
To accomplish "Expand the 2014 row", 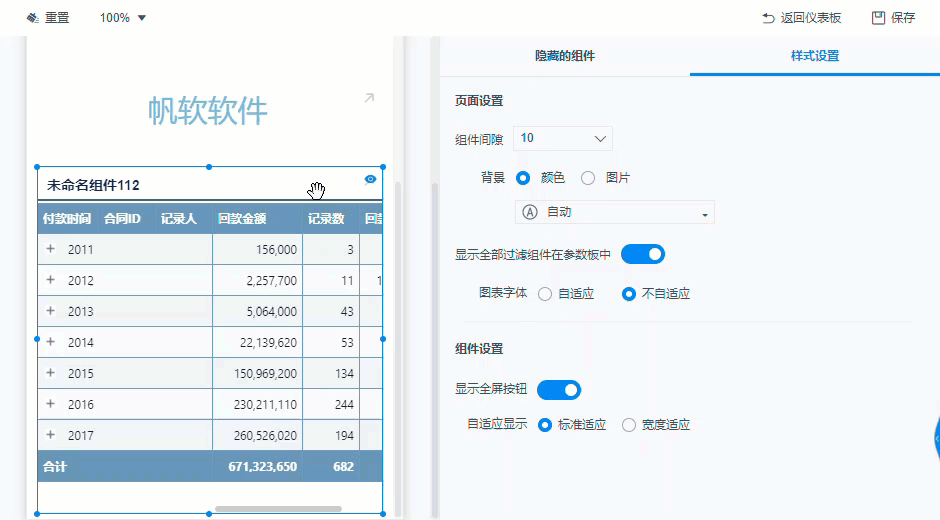I will pos(51,342).
